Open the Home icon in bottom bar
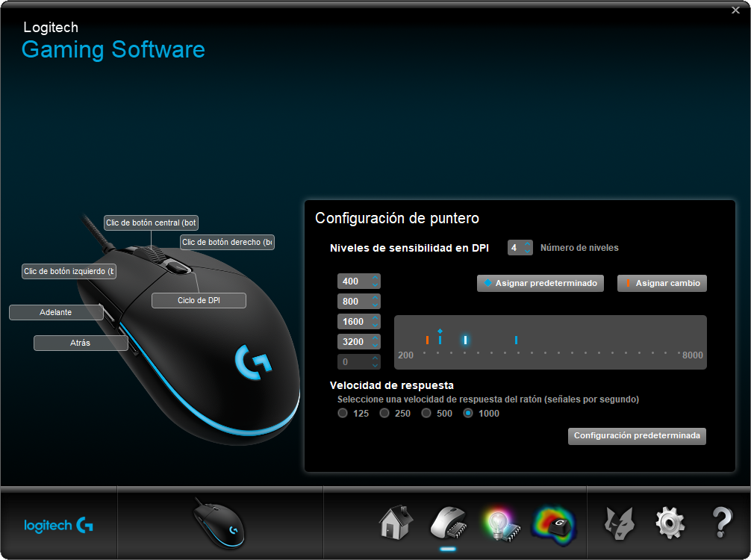Screen dimensions: 751x560 click(396, 522)
